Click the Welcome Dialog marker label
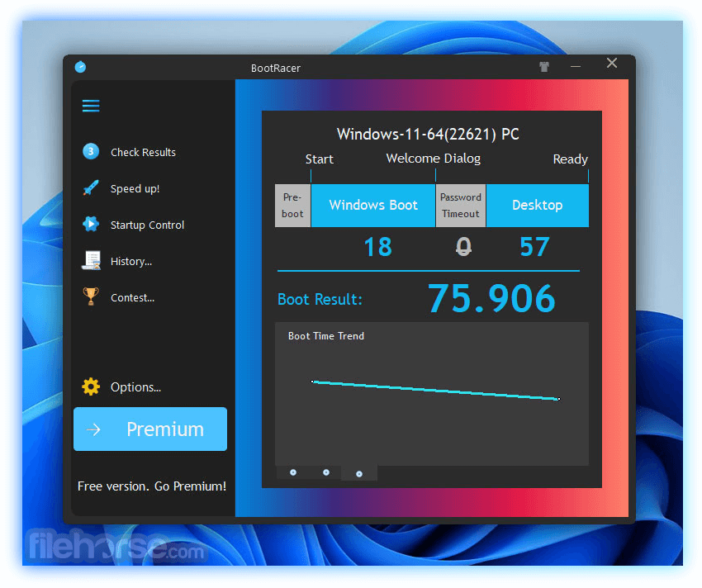 434,159
